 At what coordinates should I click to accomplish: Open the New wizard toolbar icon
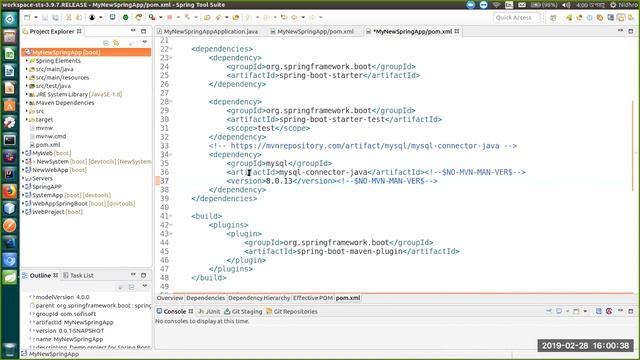(x=27, y=18)
